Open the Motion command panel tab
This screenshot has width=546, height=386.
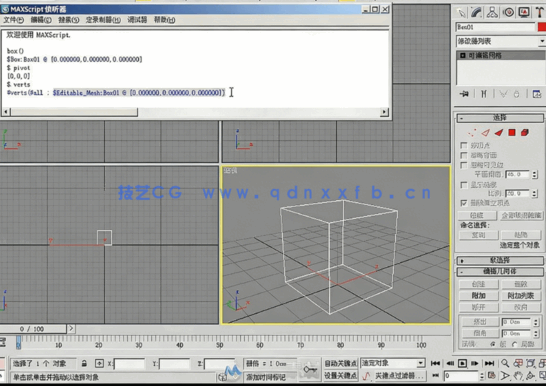click(508, 13)
